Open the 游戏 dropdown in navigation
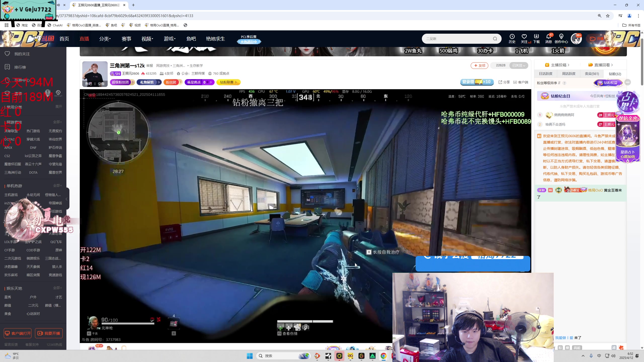 (x=170, y=39)
